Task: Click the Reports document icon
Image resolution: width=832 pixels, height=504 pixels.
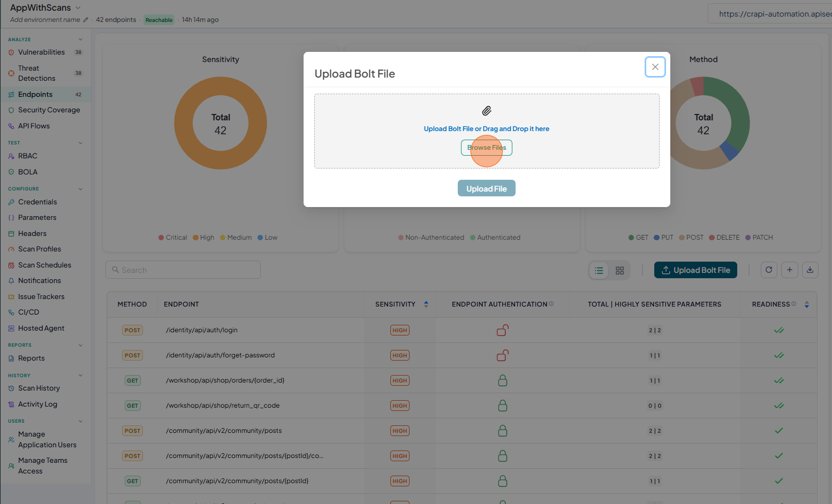Action: pos(11,358)
